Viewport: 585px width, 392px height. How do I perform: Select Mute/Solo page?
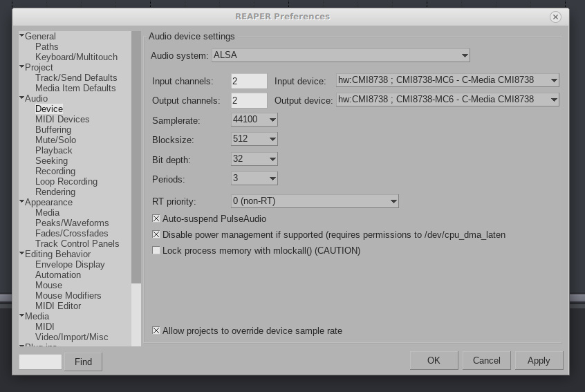coord(55,140)
